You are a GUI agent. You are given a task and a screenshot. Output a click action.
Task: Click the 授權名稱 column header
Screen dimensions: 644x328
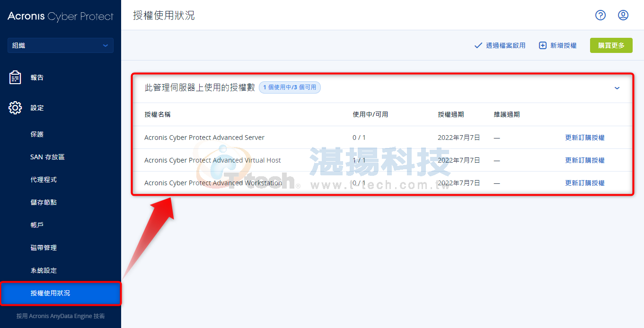158,114
